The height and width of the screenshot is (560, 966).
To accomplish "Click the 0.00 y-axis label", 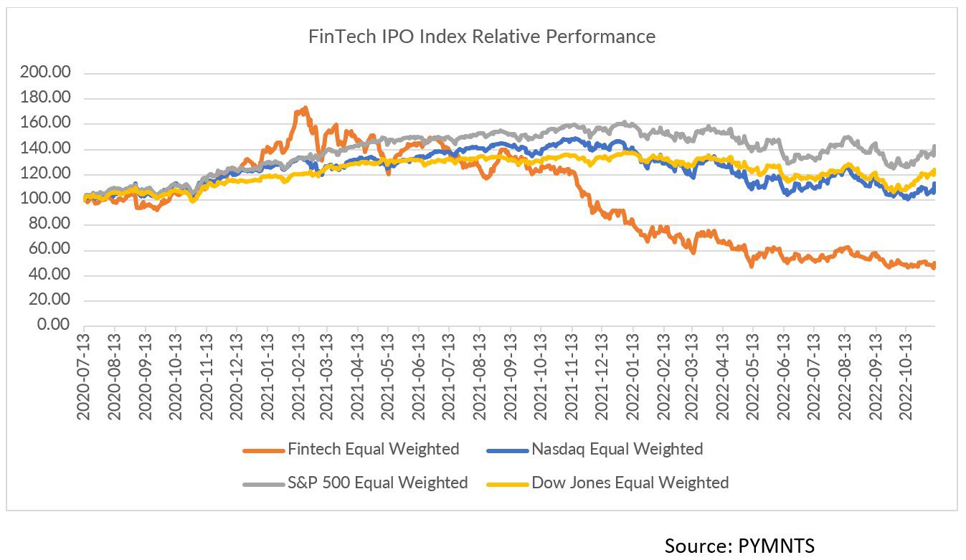I will click(53, 326).
